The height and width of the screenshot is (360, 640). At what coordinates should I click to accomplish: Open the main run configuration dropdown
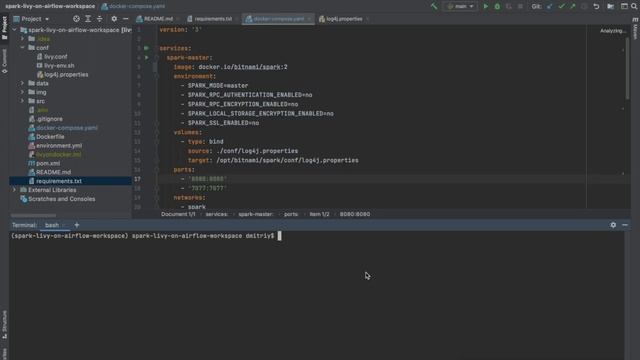pyautogui.click(x=460, y=6)
